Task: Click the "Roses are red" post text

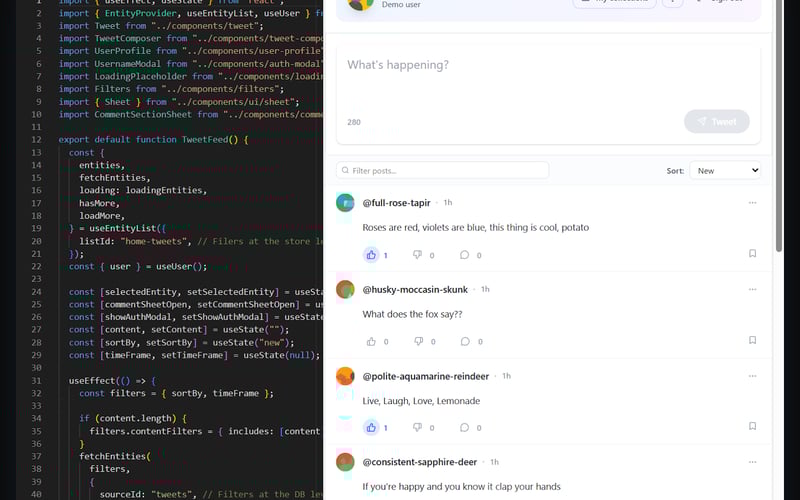Action: click(476, 228)
